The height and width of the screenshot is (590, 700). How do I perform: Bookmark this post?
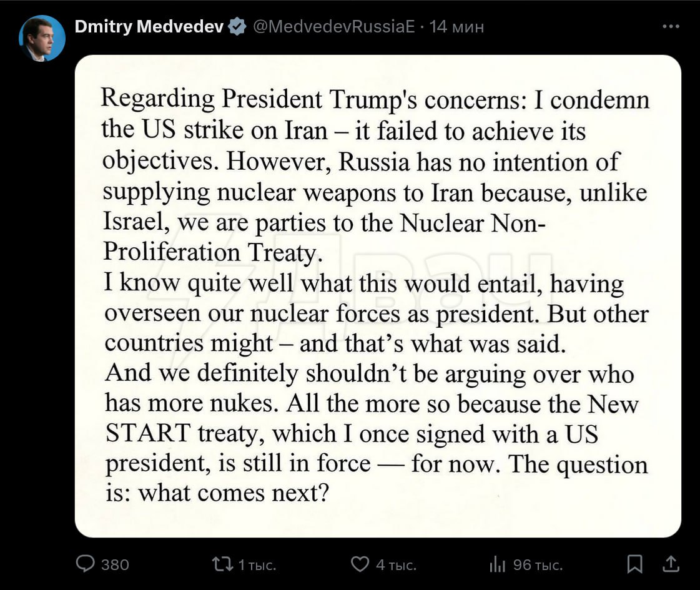pos(634,564)
